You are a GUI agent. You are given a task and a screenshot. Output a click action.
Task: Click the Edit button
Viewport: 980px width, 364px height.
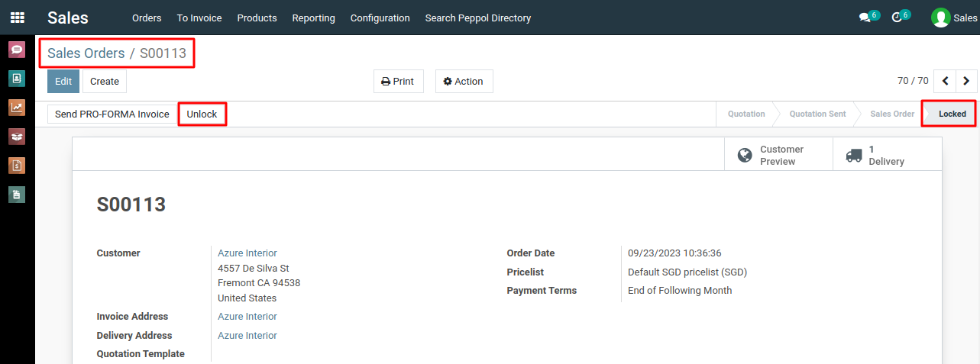tap(63, 81)
